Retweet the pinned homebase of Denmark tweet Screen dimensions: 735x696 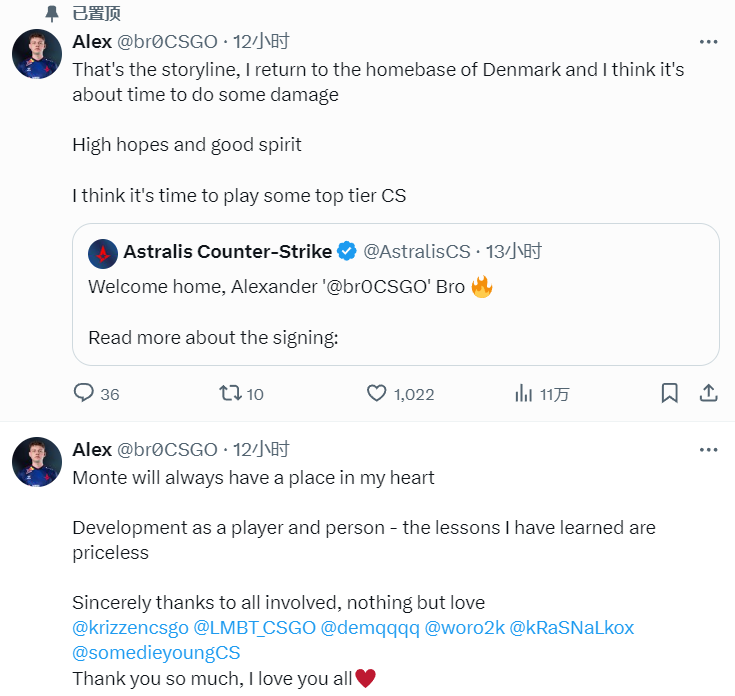[230, 393]
